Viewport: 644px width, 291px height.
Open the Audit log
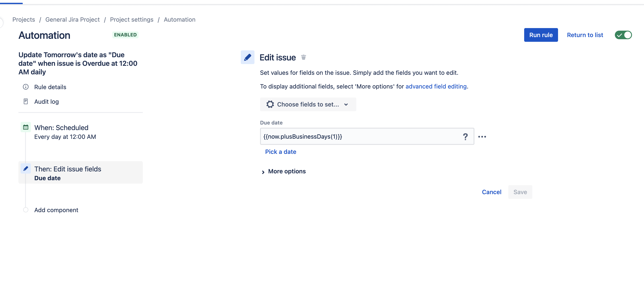click(x=47, y=101)
